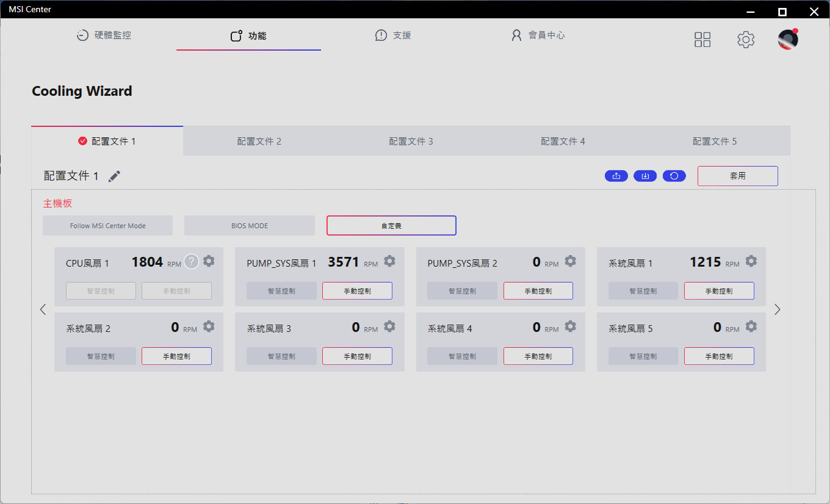The height and width of the screenshot is (504, 830).
Task: Click the export profile upload icon
Action: coord(616,176)
